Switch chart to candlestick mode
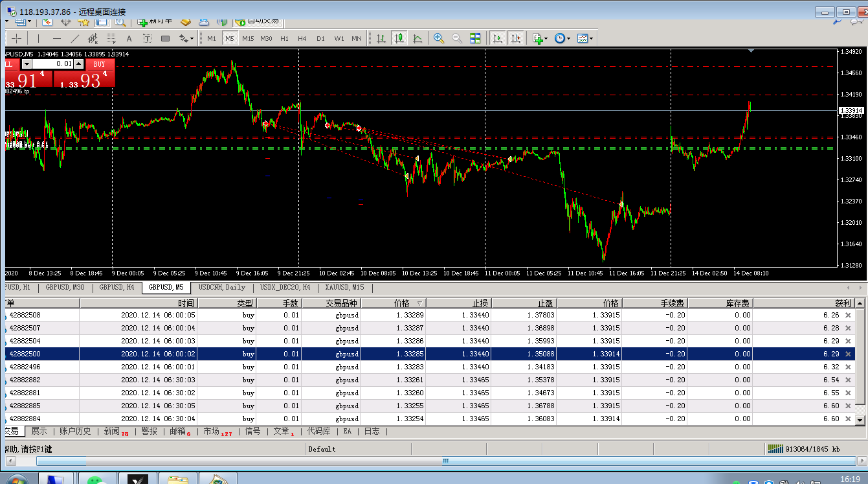Image resolution: width=868 pixels, height=484 pixels. [x=399, y=38]
